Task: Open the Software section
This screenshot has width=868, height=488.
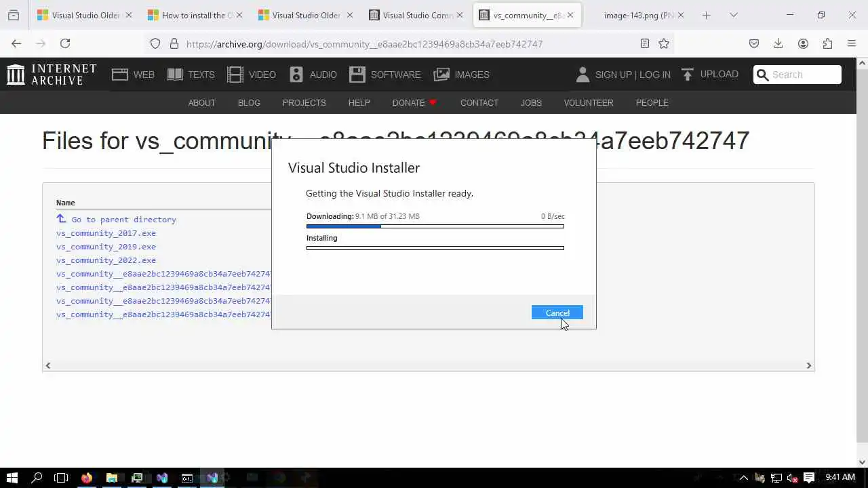Action: coord(385,75)
